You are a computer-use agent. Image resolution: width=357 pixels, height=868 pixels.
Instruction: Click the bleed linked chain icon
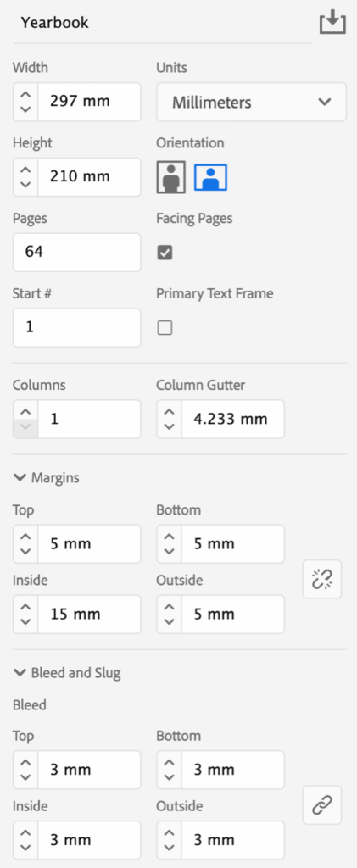tap(322, 805)
